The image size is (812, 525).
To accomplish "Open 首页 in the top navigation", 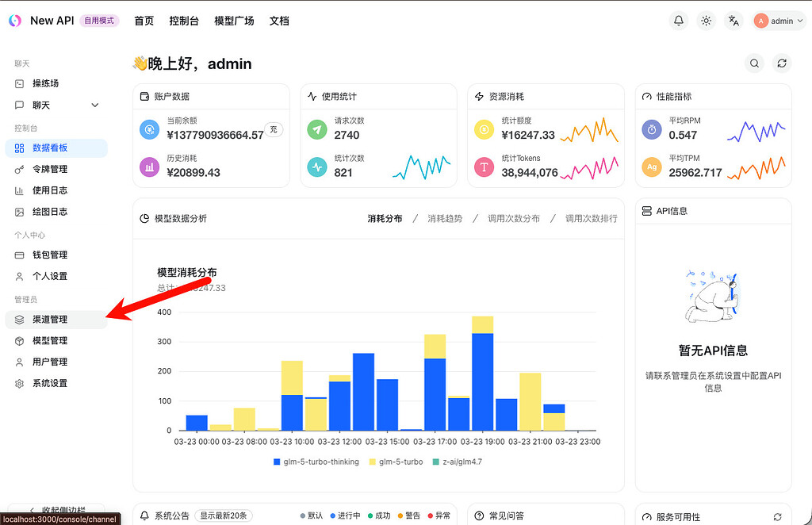I will click(x=144, y=21).
